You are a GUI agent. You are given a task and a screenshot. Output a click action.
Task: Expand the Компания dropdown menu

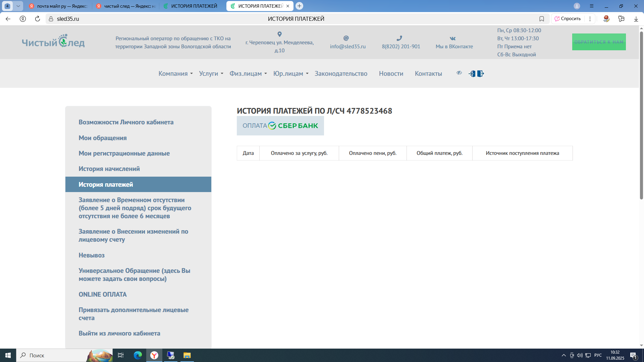175,74
